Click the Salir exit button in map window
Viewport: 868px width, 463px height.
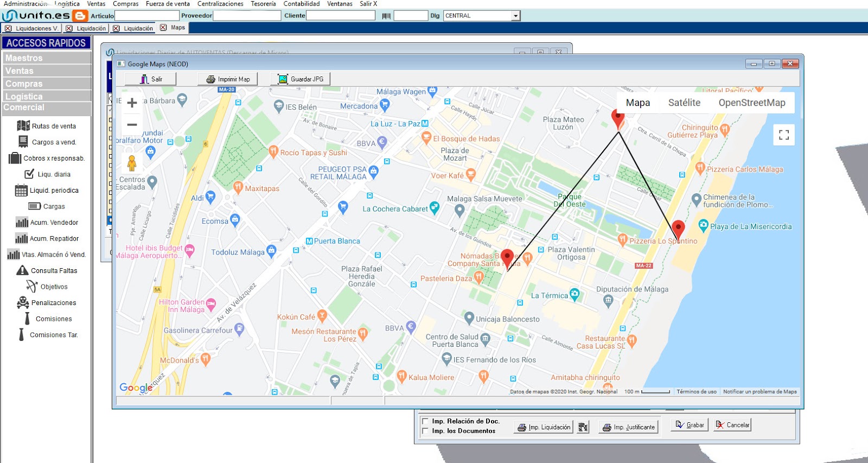[151, 79]
